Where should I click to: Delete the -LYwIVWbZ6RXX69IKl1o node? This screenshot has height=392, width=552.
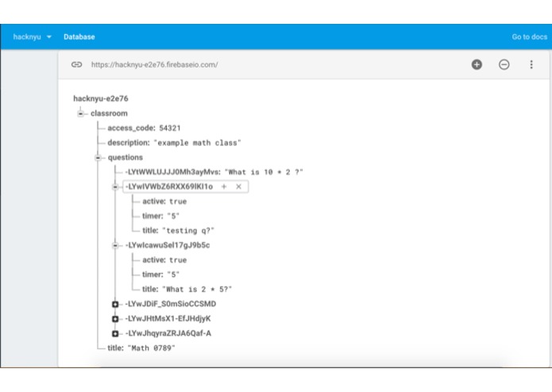(239, 186)
